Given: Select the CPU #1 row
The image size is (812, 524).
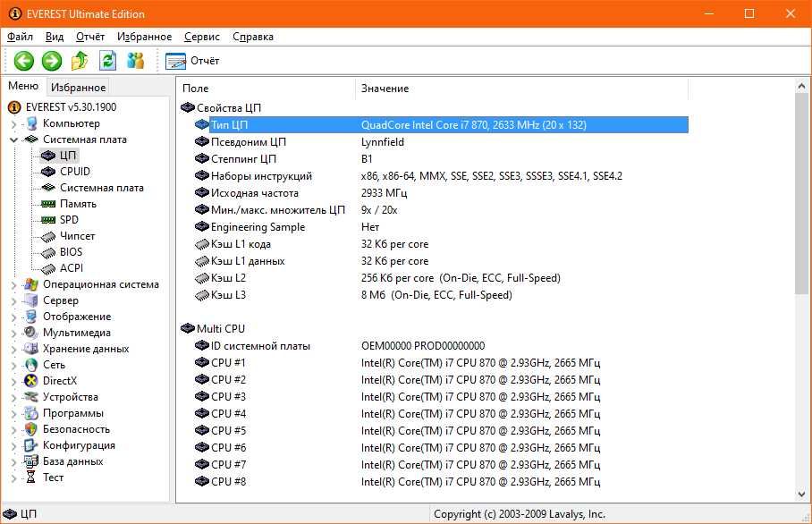Looking at the screenshot, I should tap(442, 363).
